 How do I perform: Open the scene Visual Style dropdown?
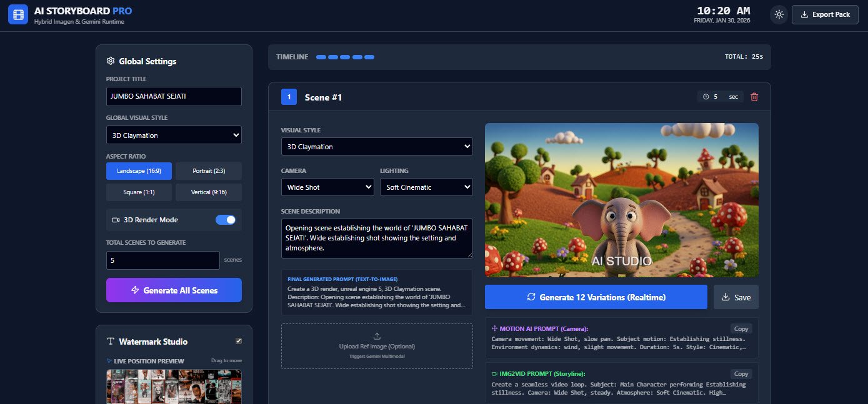(x=377, y=147)
